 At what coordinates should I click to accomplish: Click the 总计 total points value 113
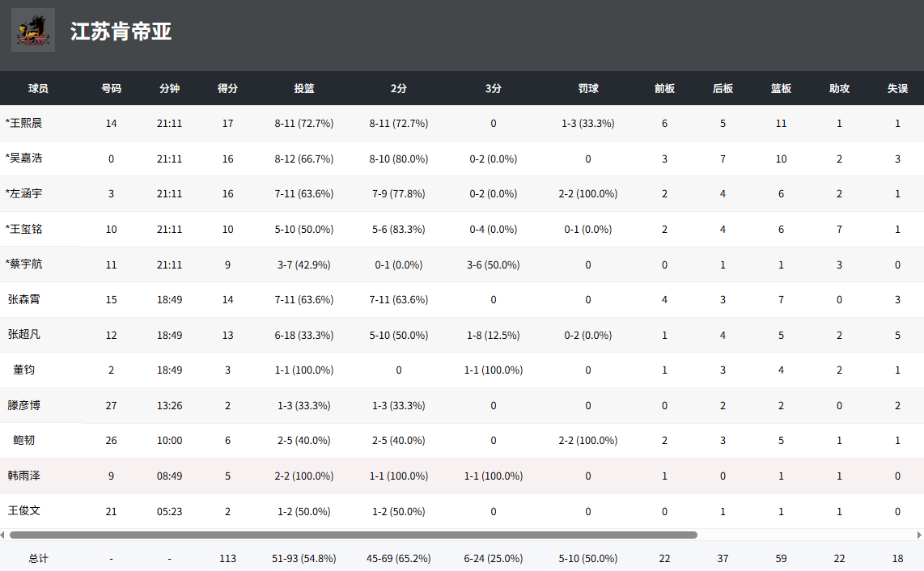(x=227, y=558)
